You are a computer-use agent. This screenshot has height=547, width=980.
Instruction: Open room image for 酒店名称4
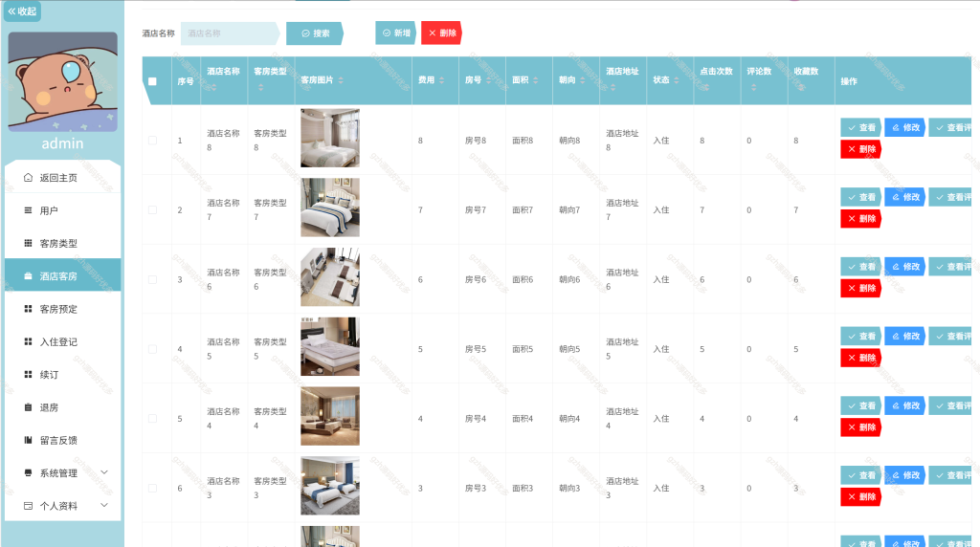coord(330,416)
